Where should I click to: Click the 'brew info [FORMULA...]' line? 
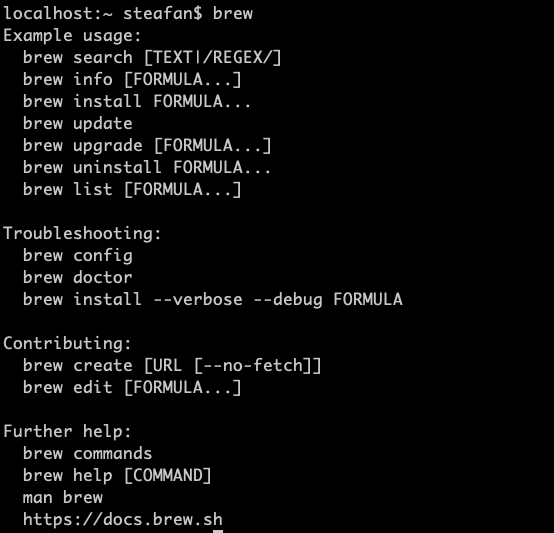tap(132, 79)
